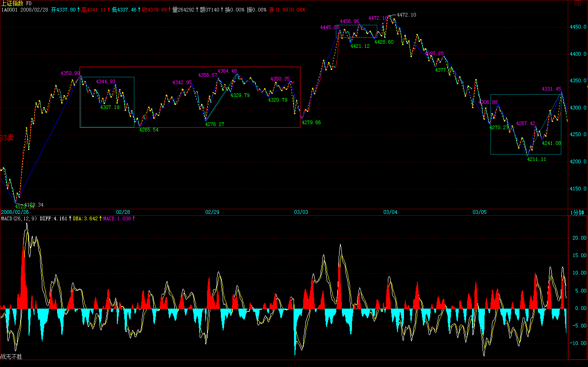This screenshot has width=588, height=367.
Task: Click the 4211.11 low price label
Action: click(x=536, y=159)
